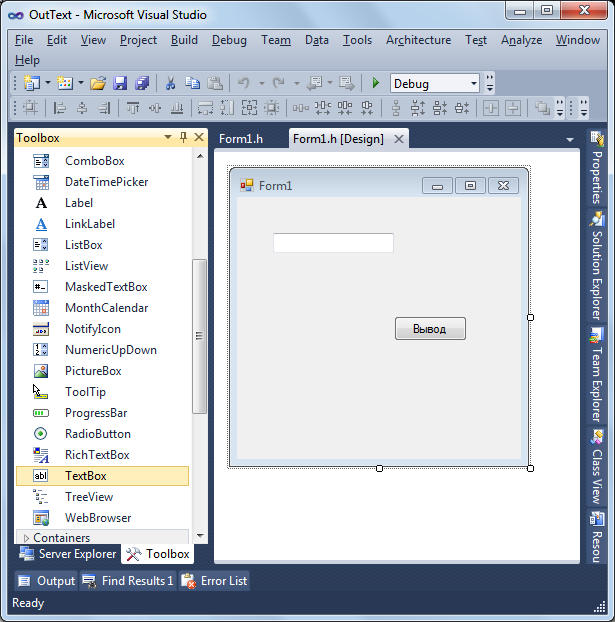Click the Center Vertically layout icon
This screenshot has width=615, height=622.
click(513, 108)
